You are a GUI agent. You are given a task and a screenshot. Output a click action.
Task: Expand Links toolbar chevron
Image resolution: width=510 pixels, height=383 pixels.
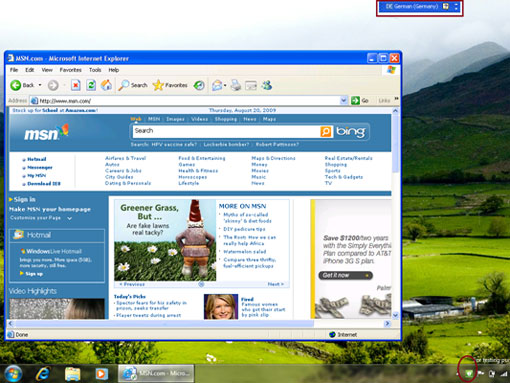[x=396, y=99]
